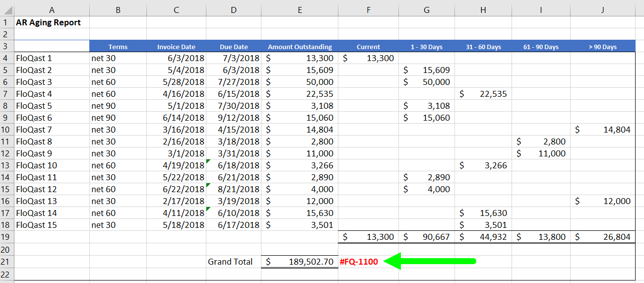644x283 pixels.
Task: Click the Terms header cell
Action: (x=118, y=47)
